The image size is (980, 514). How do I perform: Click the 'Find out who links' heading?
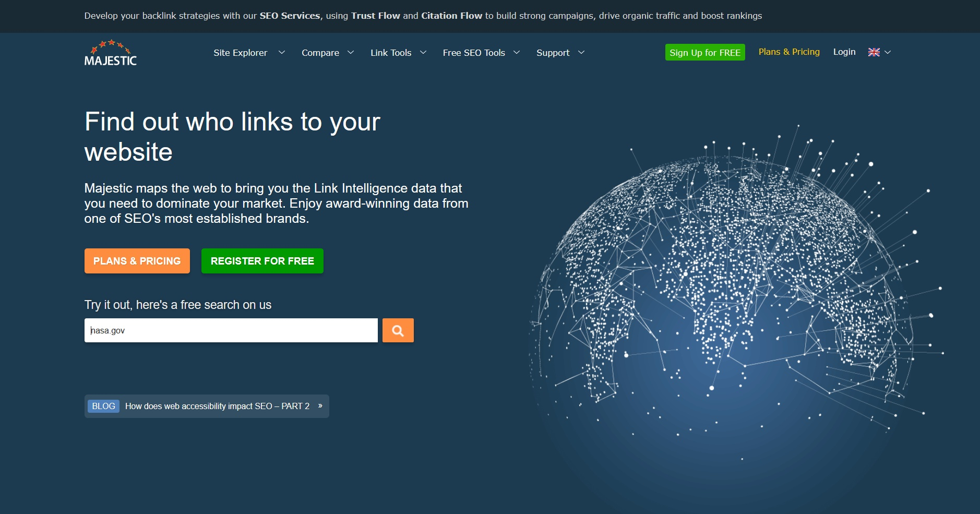click(232, 137)
